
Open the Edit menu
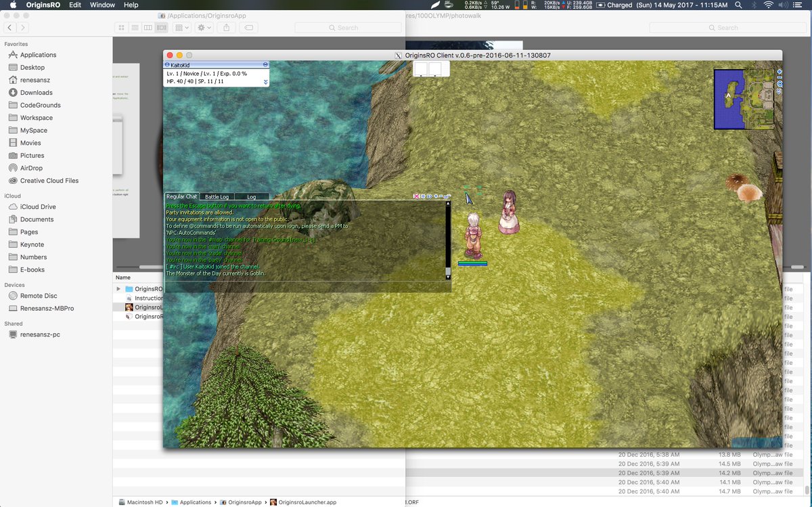click(75, 5)
